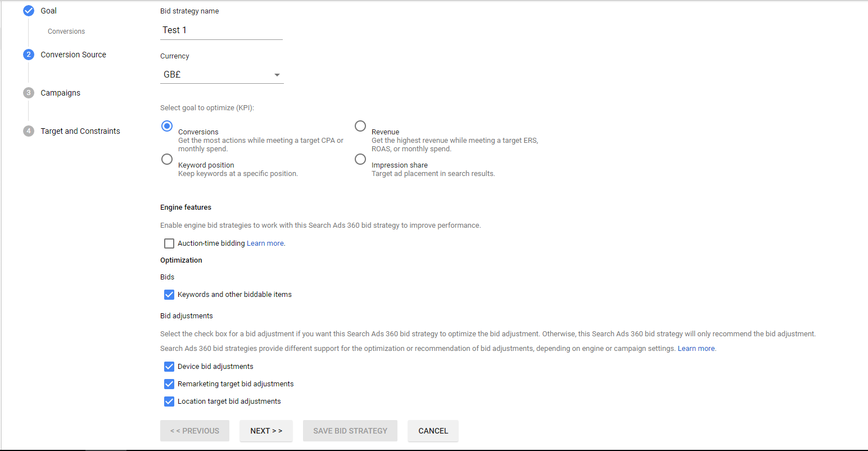
Task: Click the step 3 Campaigns number icon
Action: click(x=29, y=93)
